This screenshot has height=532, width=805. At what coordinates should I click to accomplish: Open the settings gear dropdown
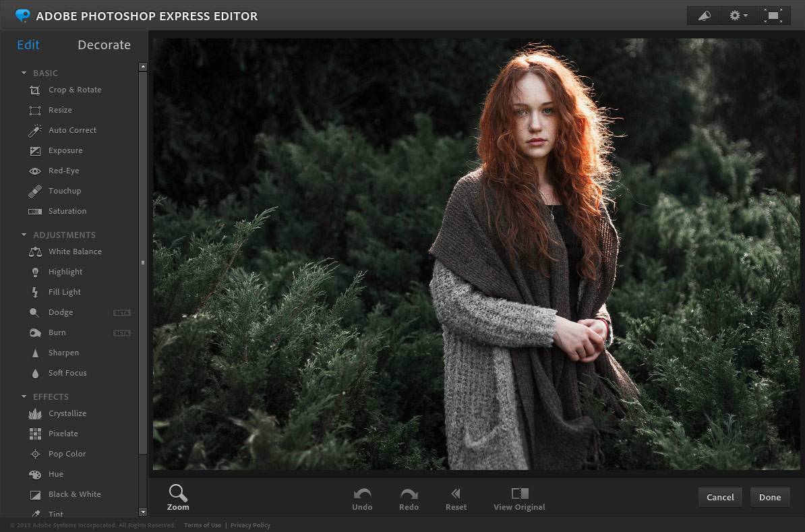coord(738,16)
